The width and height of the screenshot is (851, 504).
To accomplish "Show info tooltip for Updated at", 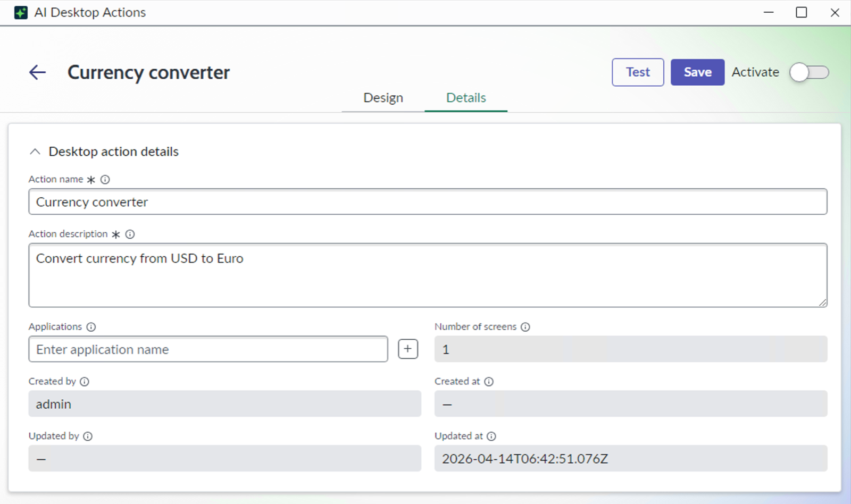I will coord(491,436).
